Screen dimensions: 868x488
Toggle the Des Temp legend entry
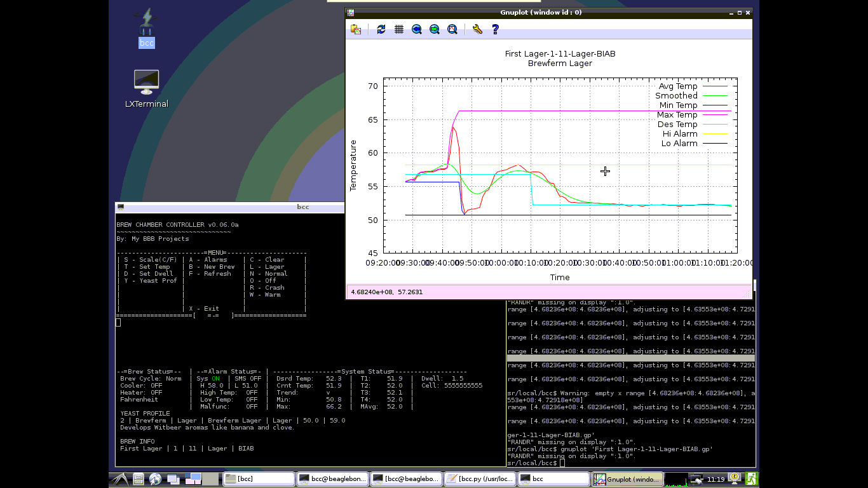[x=692, y=125]
